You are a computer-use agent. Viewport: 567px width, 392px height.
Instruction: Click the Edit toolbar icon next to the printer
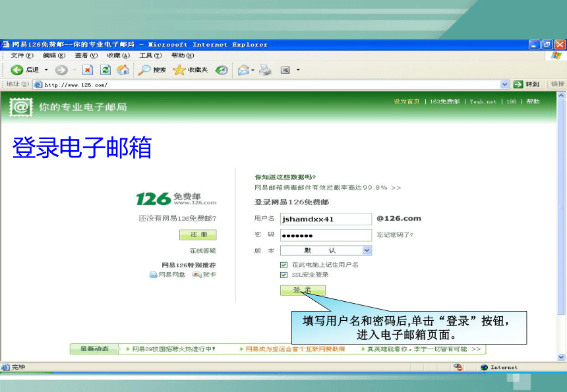click(x=285, y=70)
